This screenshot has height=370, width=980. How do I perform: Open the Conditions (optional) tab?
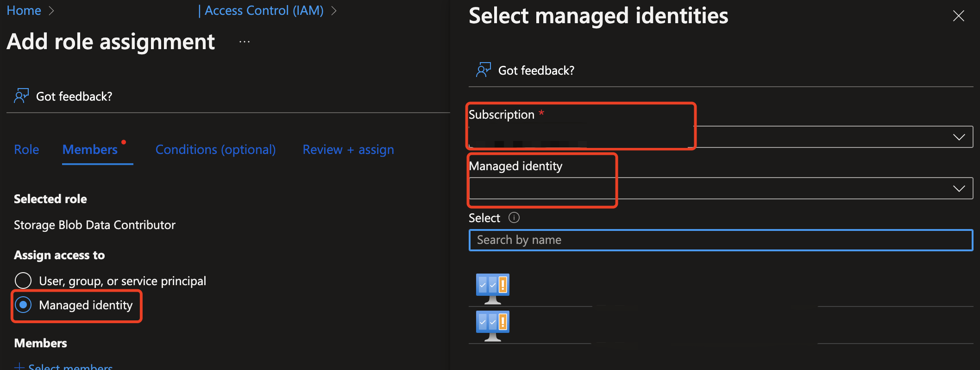tap(215, 149)
